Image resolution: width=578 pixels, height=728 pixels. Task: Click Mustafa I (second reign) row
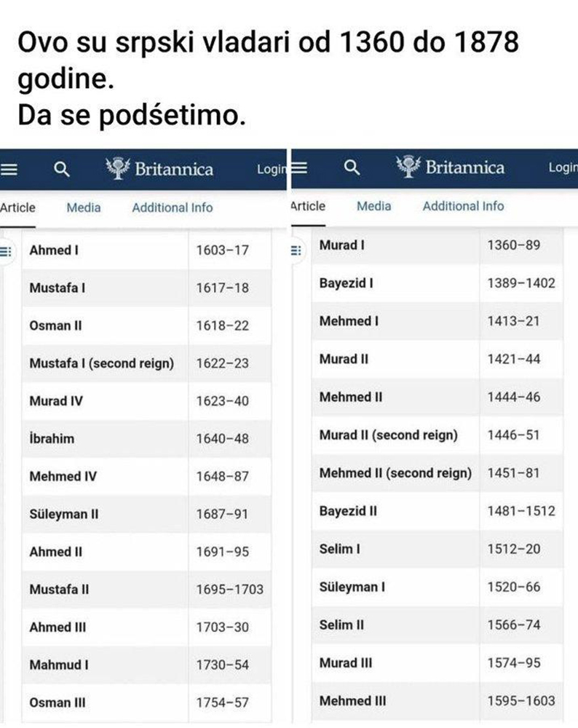[x=146, y=363]
